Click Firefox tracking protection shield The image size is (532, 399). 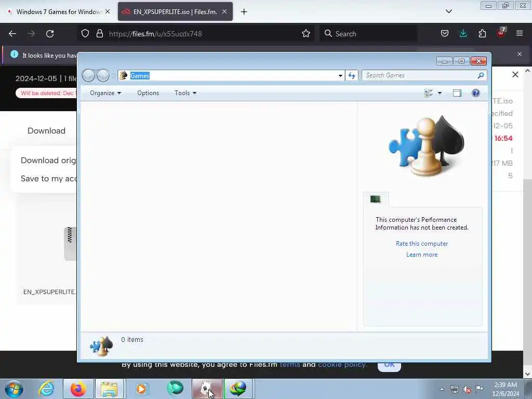click(x=85, y=33)
